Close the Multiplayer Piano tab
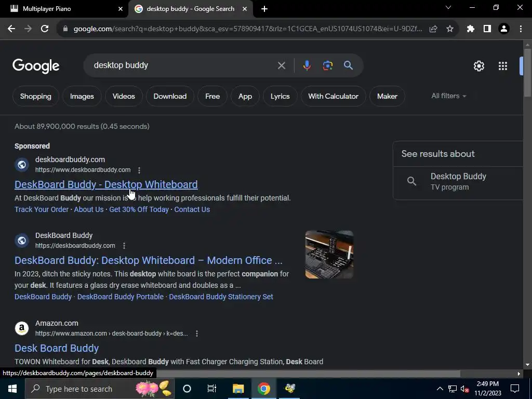The image size is (532, 399). (x=121, y=9)
